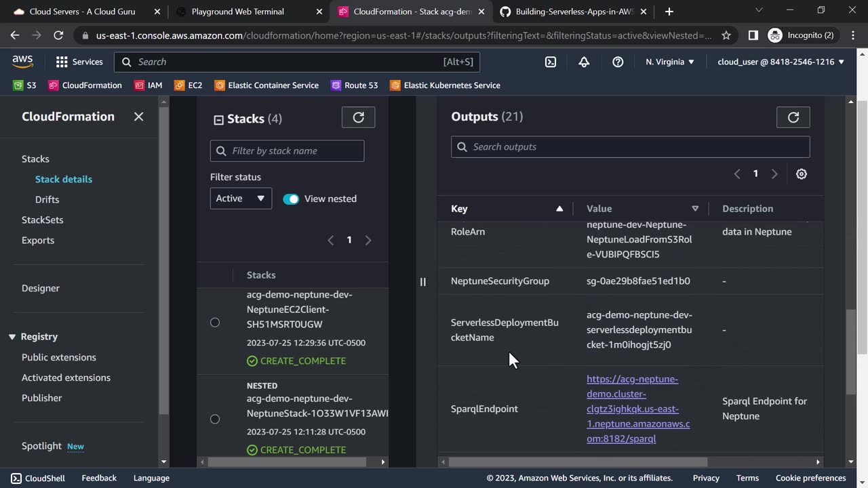Refresh the Outputs panel
Screen dimensions: 868x488
pos(793,117)
